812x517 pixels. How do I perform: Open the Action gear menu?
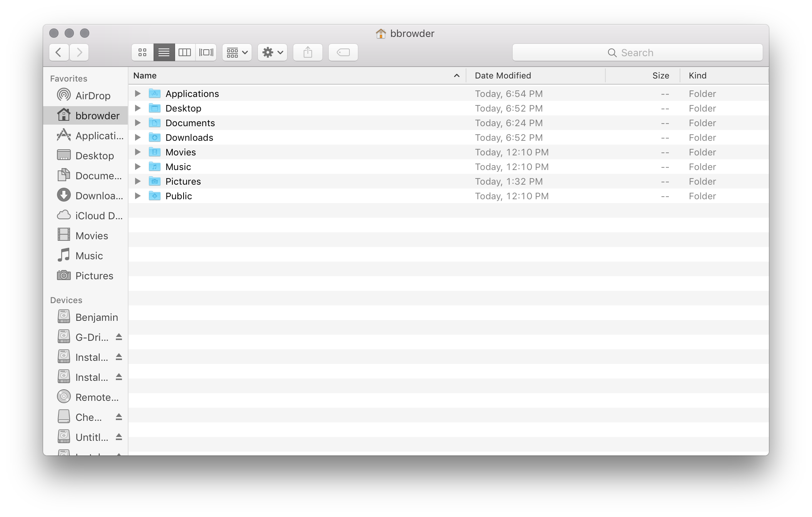point(272,52)
